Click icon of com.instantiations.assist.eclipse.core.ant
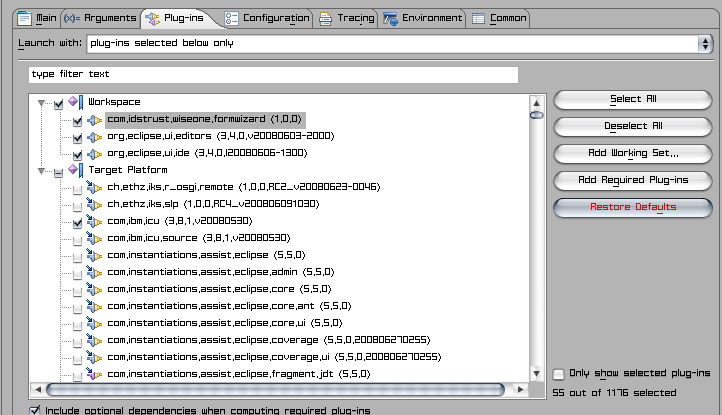Screen dimensions: 722x415 click(x=94, y=307)
